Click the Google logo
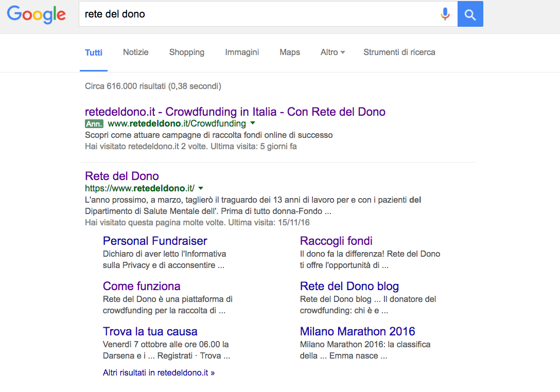The image size is (560, 392). tap(37, 14)
